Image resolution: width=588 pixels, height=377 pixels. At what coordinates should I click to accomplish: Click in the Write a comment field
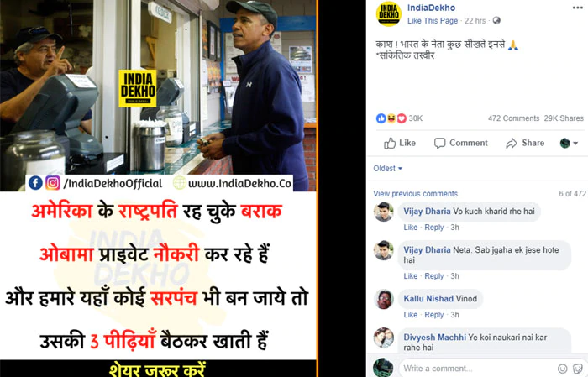[x=478, y=369]
